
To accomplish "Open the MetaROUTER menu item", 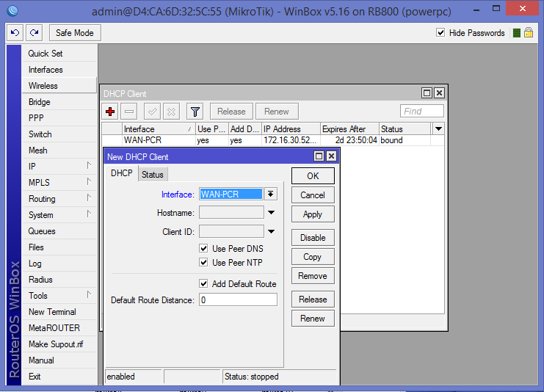I will [59, 328].
